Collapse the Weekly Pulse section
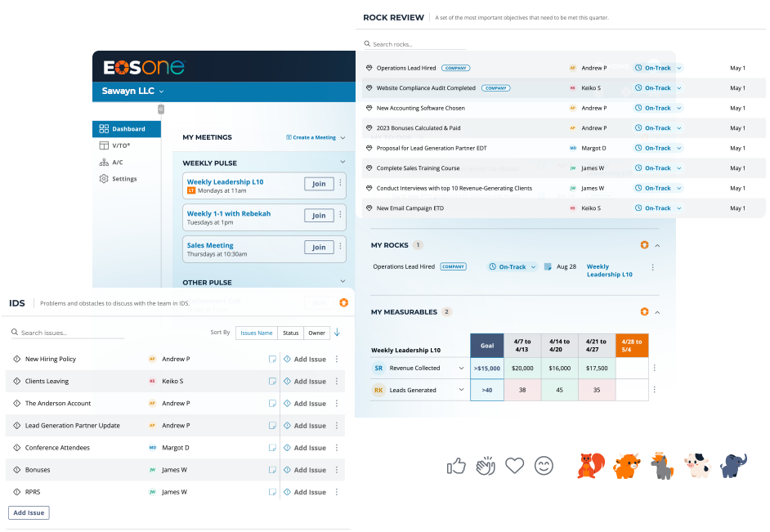This screenshot has height=532, width=770. point(342,162)
